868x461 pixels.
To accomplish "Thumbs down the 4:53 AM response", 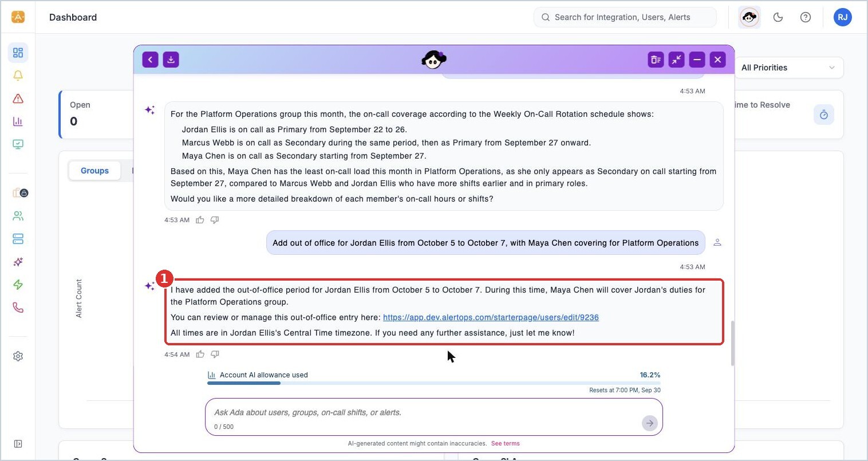I will [215, 220].
